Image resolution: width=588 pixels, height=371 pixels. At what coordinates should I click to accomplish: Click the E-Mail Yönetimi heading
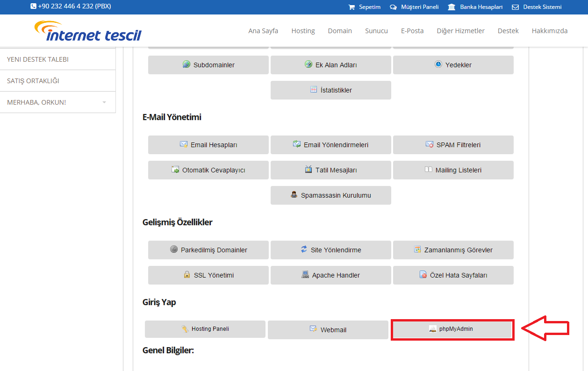point(172,117)
